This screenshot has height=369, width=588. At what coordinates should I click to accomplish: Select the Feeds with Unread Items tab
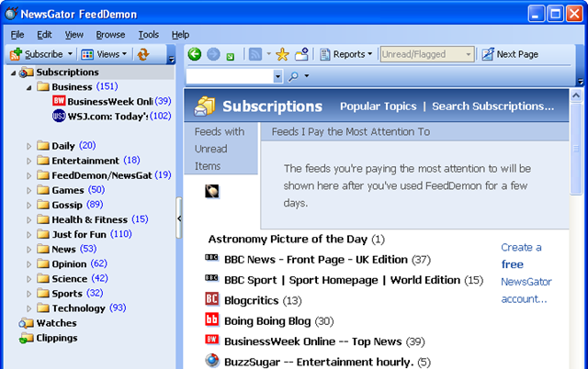pyautogui.click(x=220, y=149)
